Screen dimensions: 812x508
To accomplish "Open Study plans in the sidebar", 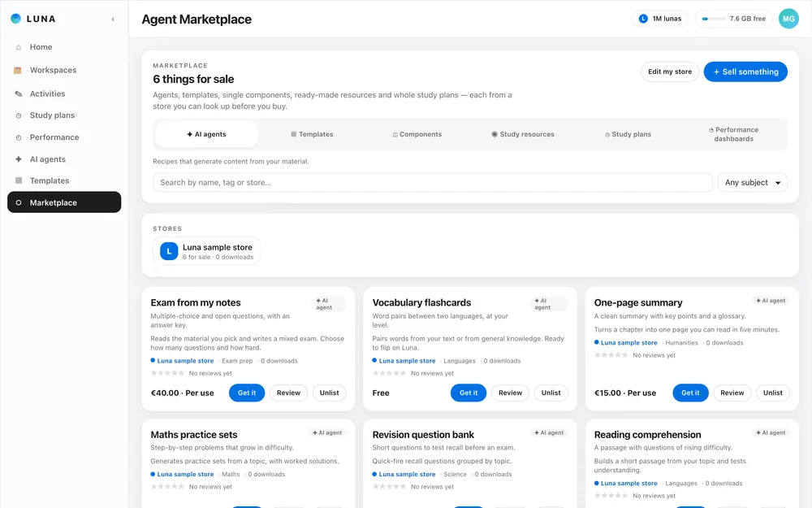I will pyautogui.click(x=64, y=115).
